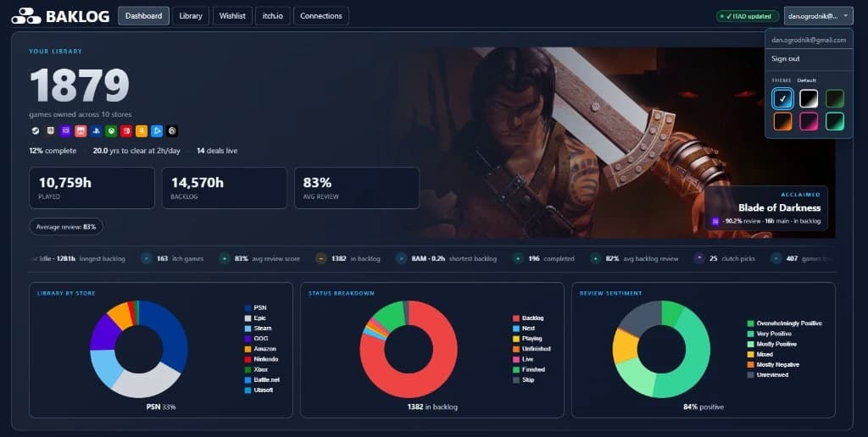Open the Dashboard tab
Viewport: 868px width, 437px height.
[x=143, y=16]
